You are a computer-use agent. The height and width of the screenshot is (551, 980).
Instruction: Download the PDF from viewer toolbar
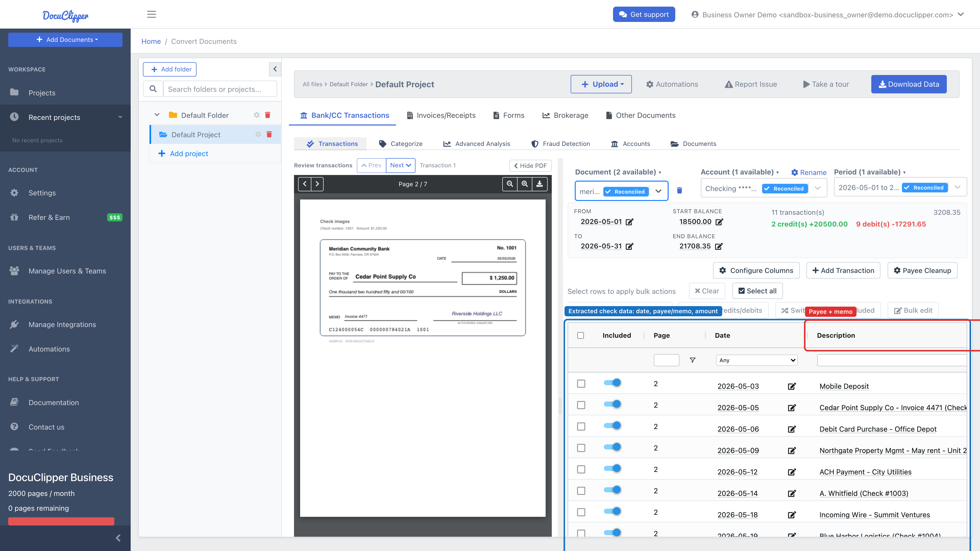(x=540, y=184)
